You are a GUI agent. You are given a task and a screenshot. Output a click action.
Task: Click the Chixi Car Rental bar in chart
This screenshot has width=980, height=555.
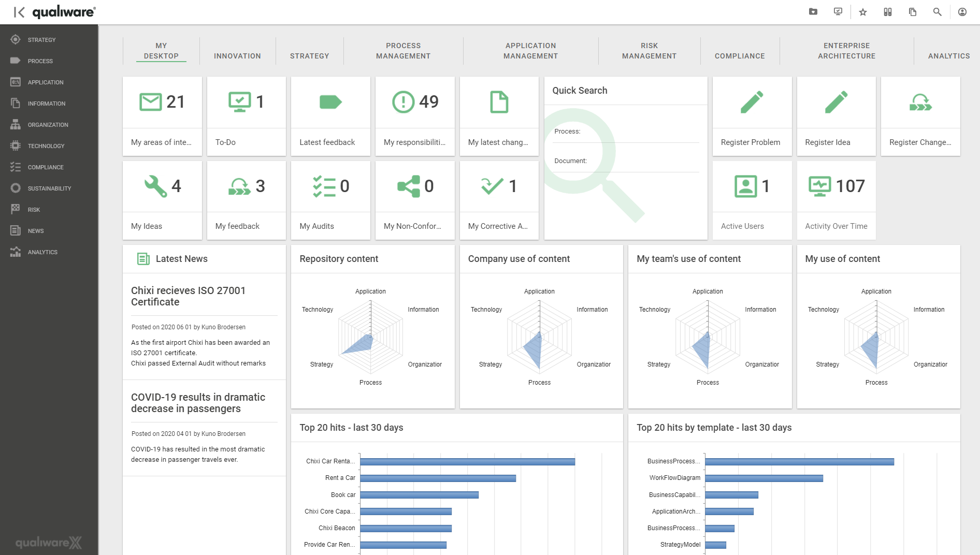tap(467, 461)
